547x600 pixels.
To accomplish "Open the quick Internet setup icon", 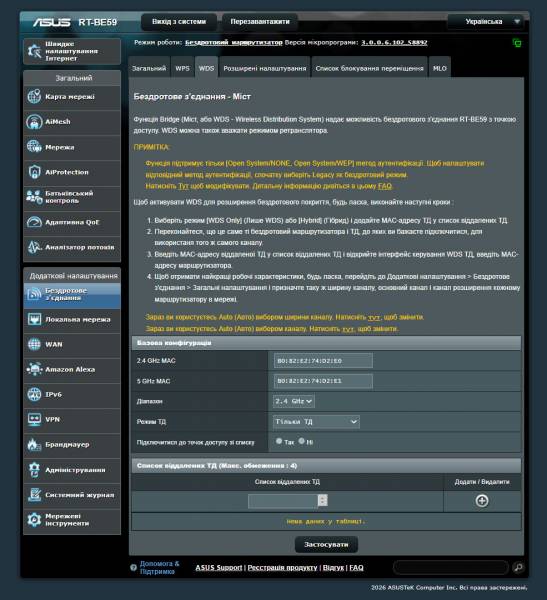I will point(34,51).
